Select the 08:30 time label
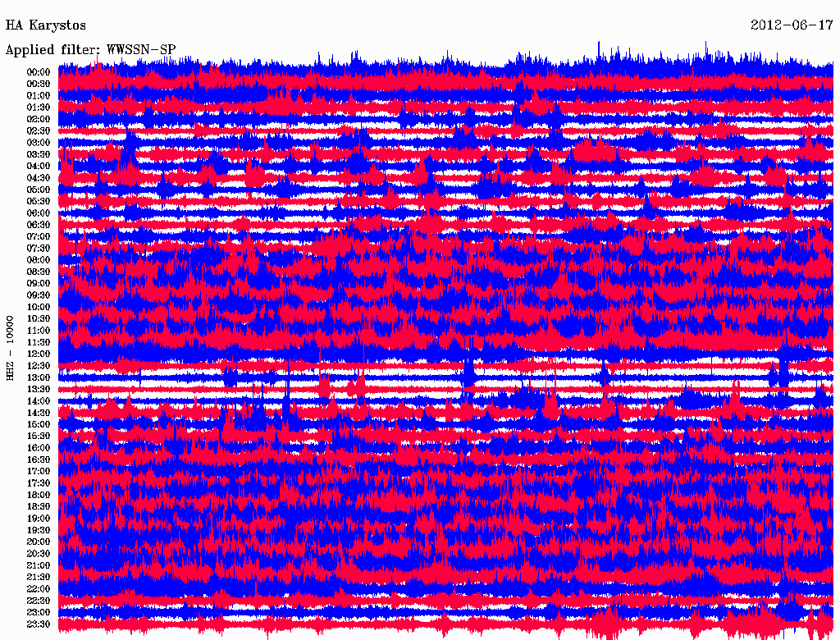The width and height of the screenshot is (840, 640). (39, 272)
